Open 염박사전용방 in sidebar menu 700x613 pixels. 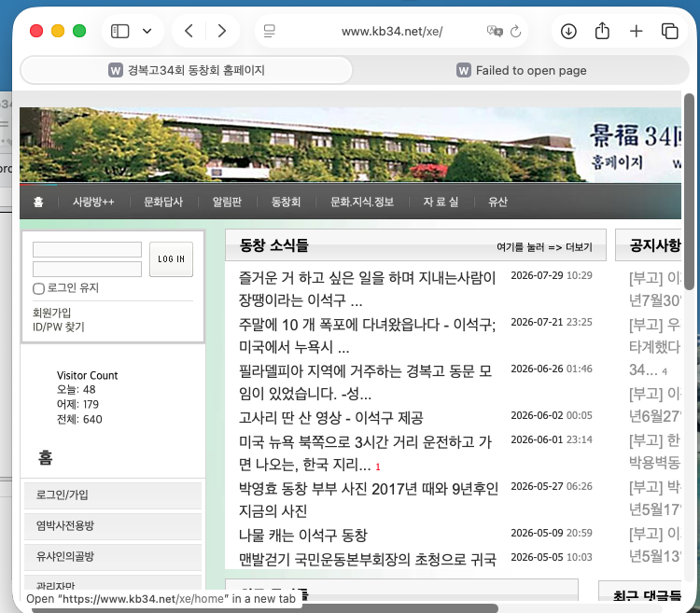[113, 526]
